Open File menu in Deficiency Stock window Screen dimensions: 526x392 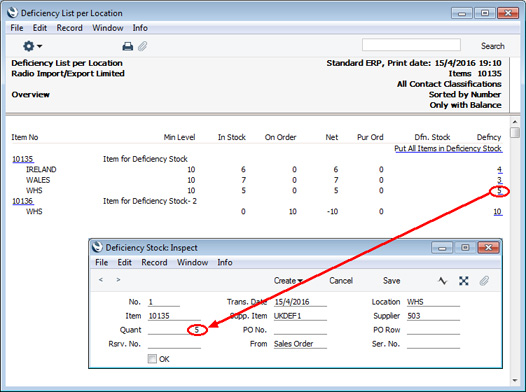101,262
